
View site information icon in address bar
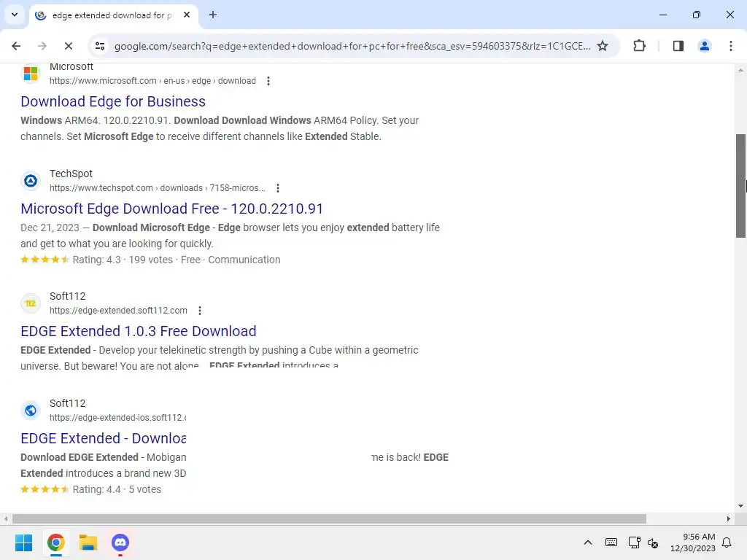pos(100,46)
